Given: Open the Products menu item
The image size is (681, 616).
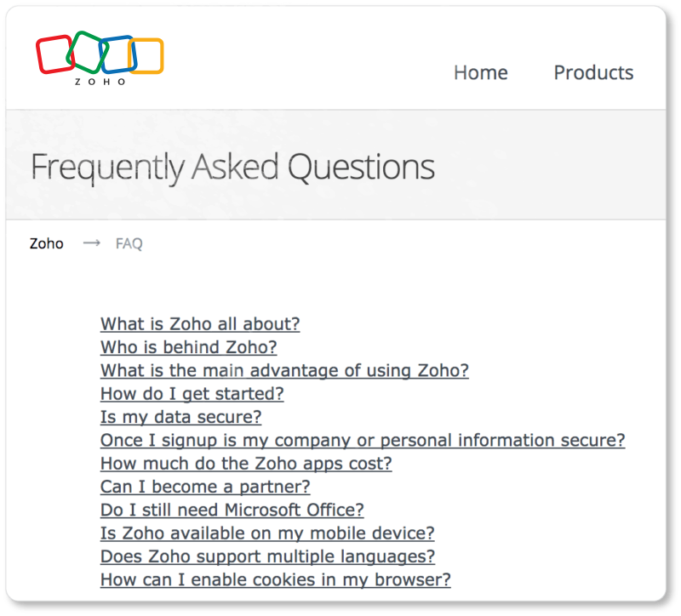Looking at the screenshot, I should 593,72.
